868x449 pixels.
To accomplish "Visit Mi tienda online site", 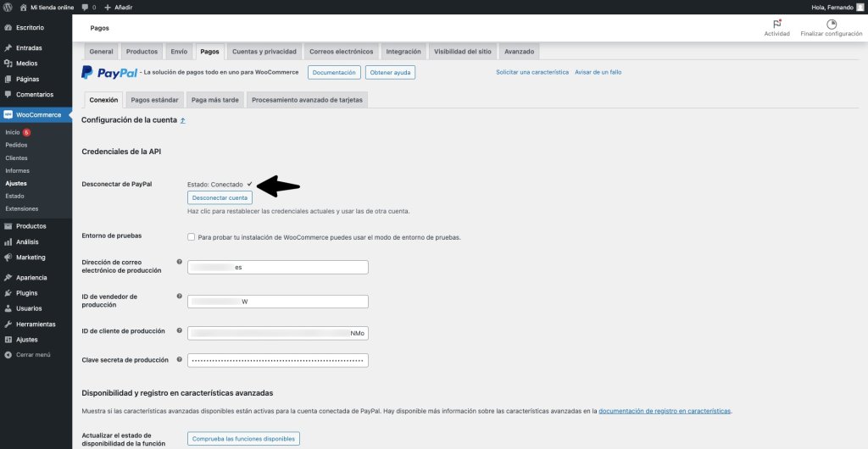I will click(x=47, y=7).
